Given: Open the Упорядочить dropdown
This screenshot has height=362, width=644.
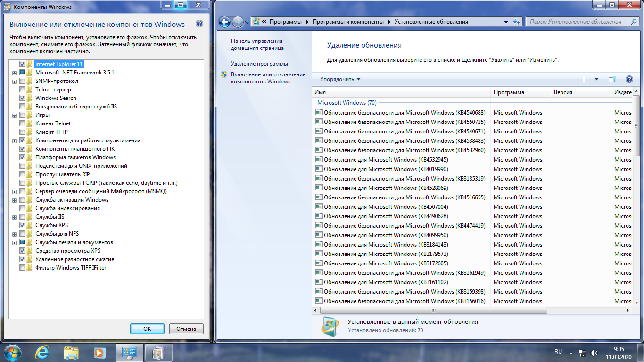Looking at the screenshot, I should (x=340, y=79).
